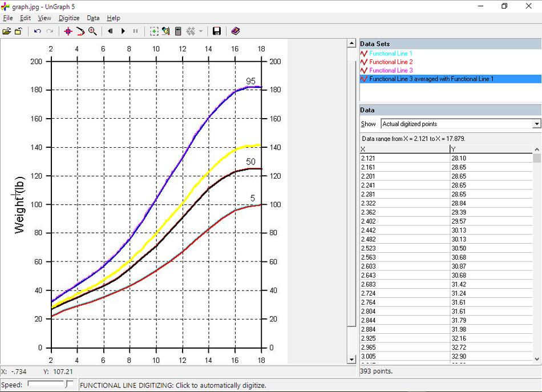Click the Y value 32.90 cell
The height and width of the screenshot is (392, 542).
click(491, 356)
